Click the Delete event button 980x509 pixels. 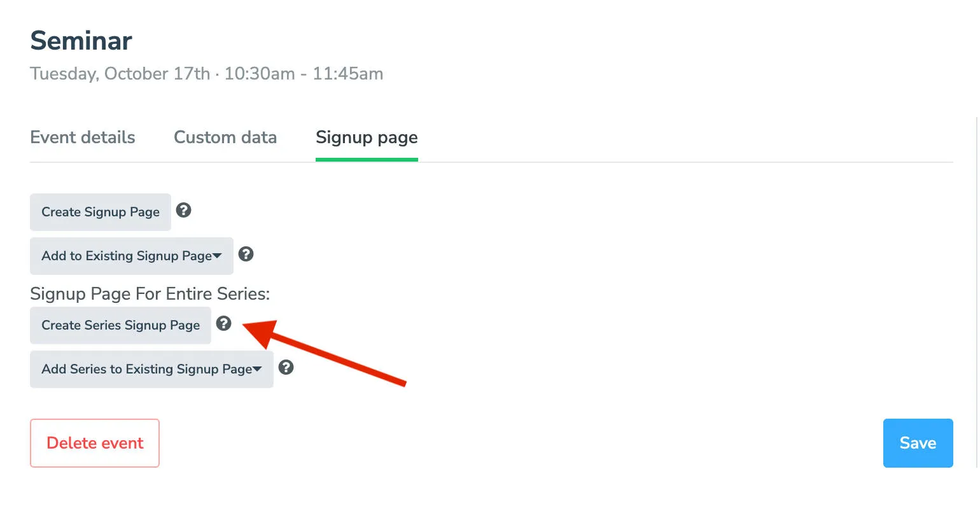[x=94, y=443]
